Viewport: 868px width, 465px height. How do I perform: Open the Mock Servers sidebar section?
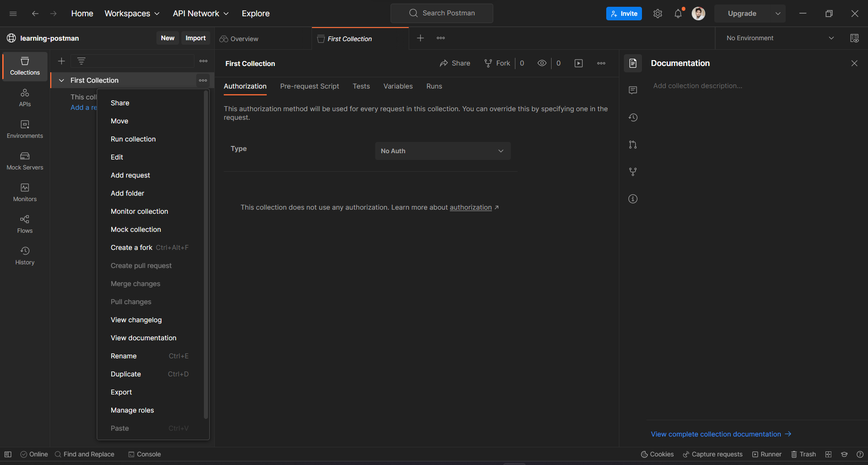pyautogui.click(x=25, y=161)
